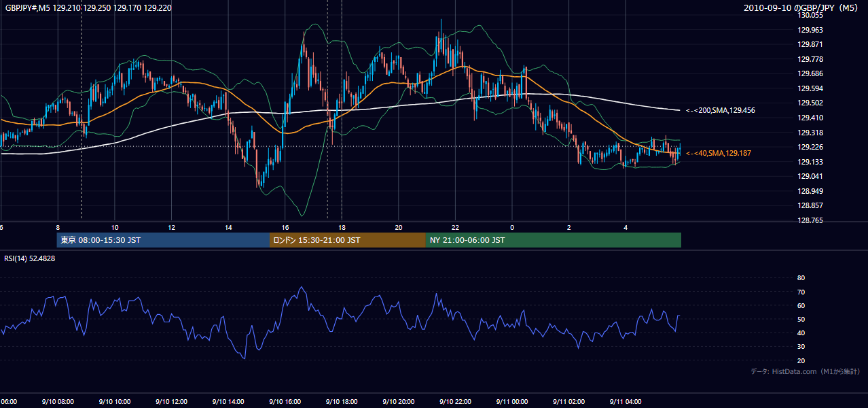Click the 2010-09-10 GBP/JPY (M5) chart title
Image resolution: width=868 pixels, height=408 pixels.
[802, 8]
